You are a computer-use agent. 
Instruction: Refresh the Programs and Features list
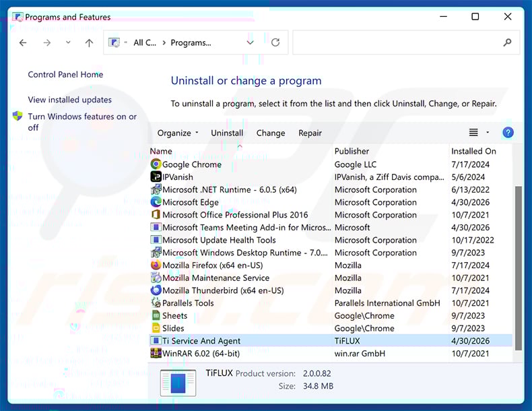pos(275,42)
